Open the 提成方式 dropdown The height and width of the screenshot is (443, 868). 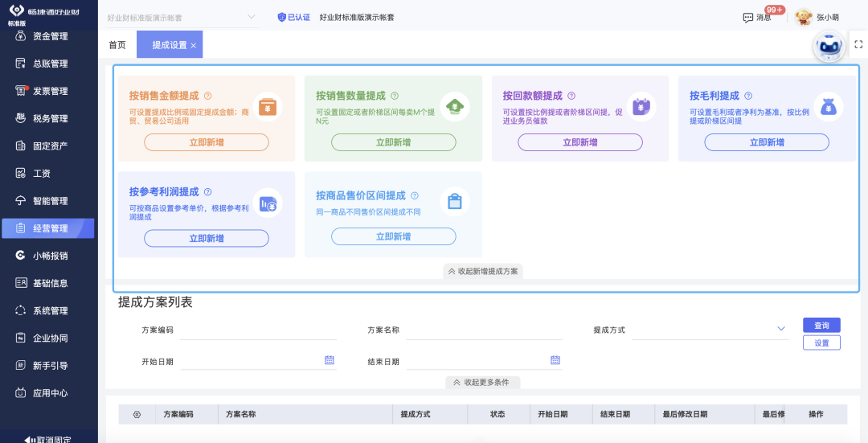coord(710,330)
